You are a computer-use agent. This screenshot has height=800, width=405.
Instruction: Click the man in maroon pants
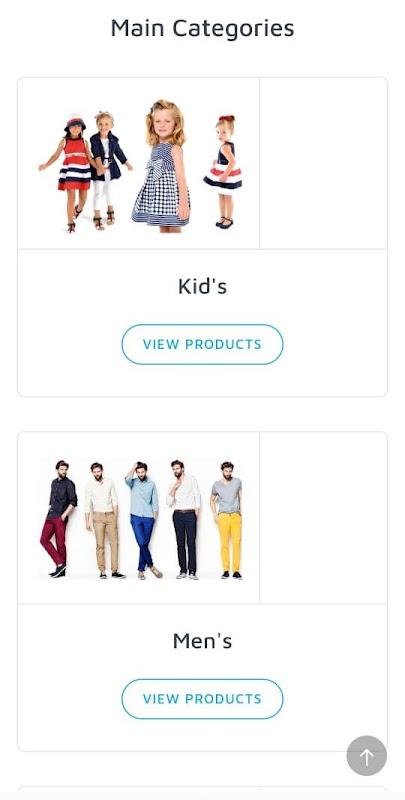pyautogui.click(x=58, y=519)
